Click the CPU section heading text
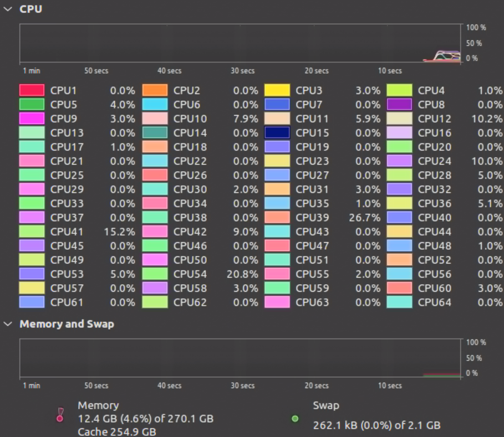The width and height of the screenshot is (504, 437). tap(31, 9)
